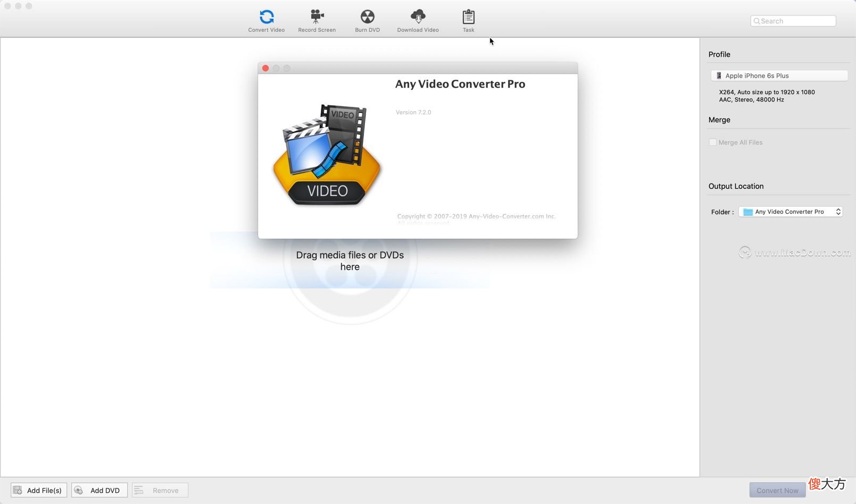The image size is (856, 504).
Task: Click the AAC, Stereo, 48000 Hz text
Action: (x=751, y=99)
